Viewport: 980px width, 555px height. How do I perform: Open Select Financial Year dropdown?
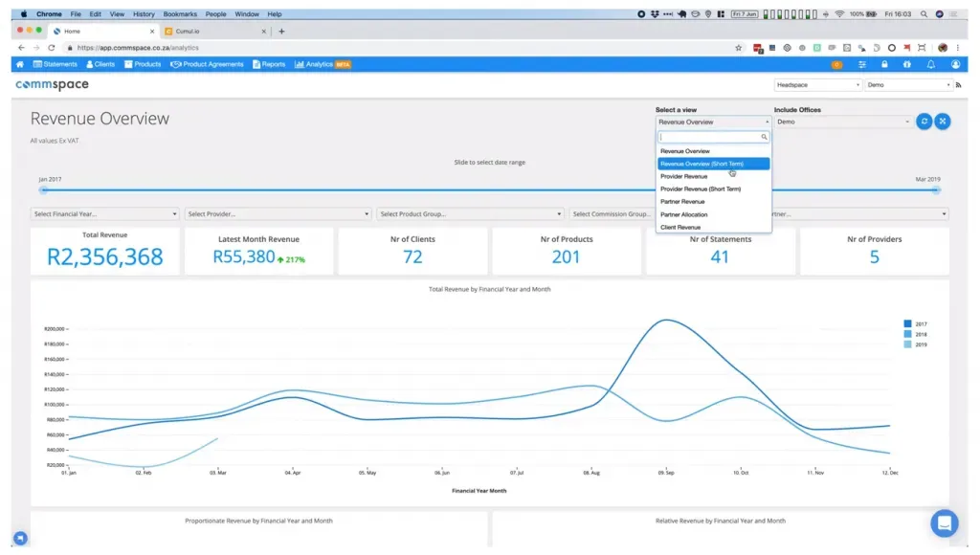(104, 213)
